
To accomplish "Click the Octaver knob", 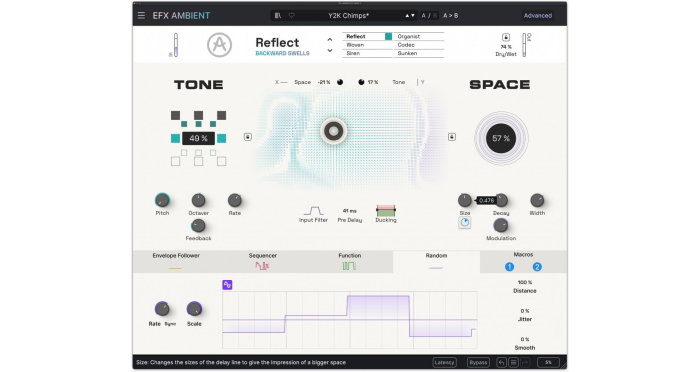I will [198, 200].
